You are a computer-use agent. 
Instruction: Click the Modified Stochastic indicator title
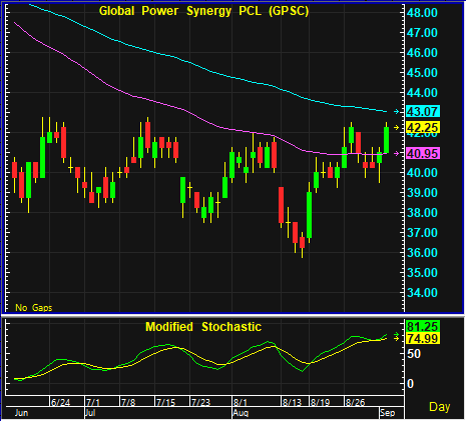click(203, 327)
